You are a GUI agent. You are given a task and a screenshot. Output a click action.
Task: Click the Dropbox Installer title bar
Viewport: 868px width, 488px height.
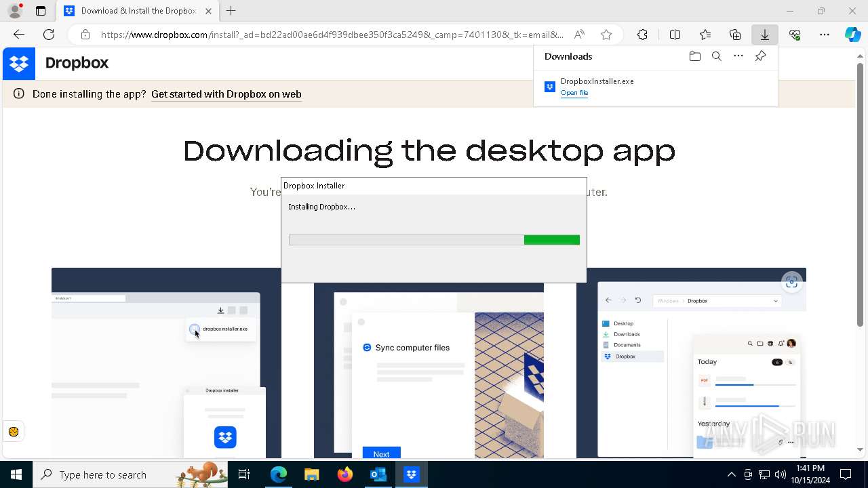tap(434, 186)
